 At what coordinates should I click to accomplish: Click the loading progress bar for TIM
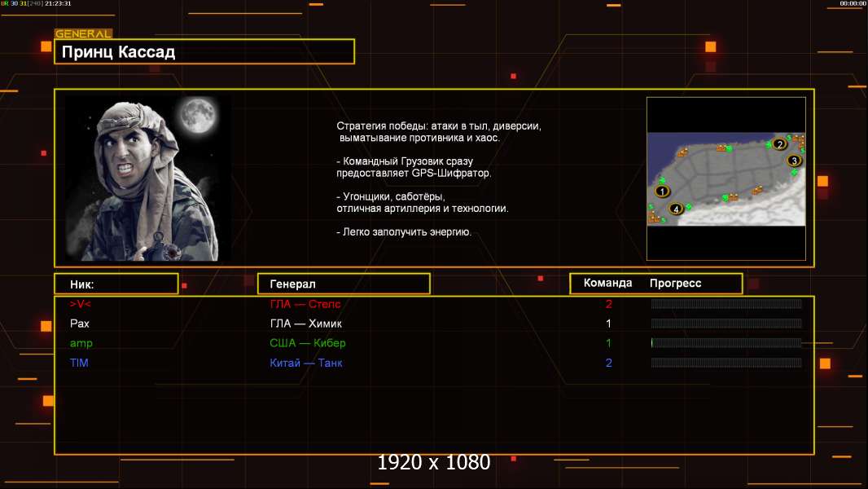(726, 363)
